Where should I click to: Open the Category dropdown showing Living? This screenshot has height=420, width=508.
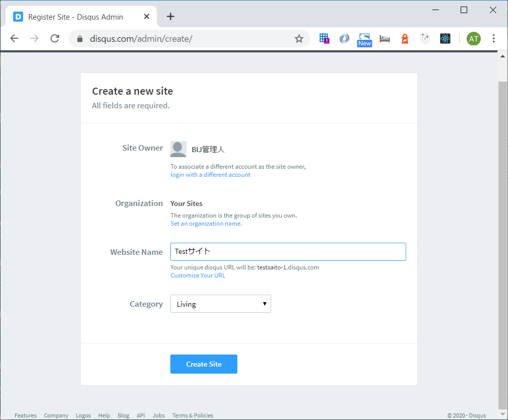point(221,304)
